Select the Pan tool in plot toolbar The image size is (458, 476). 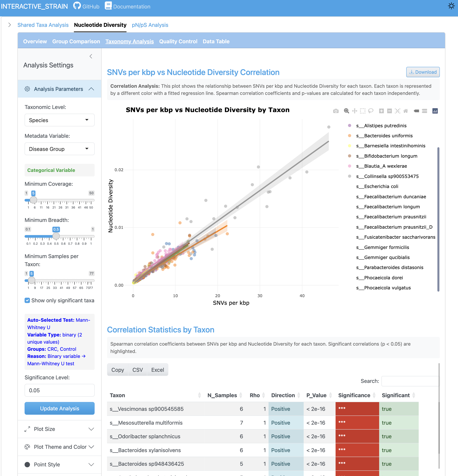coord(355,111)
